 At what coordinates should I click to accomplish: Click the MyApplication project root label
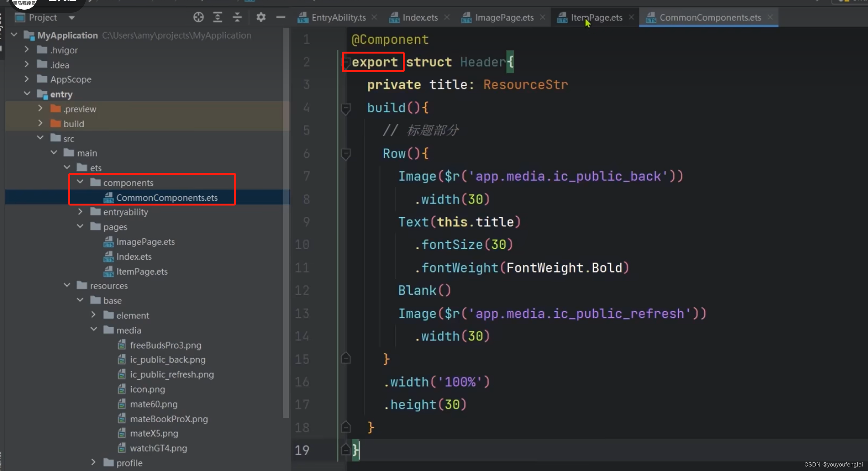pos(67,35)
